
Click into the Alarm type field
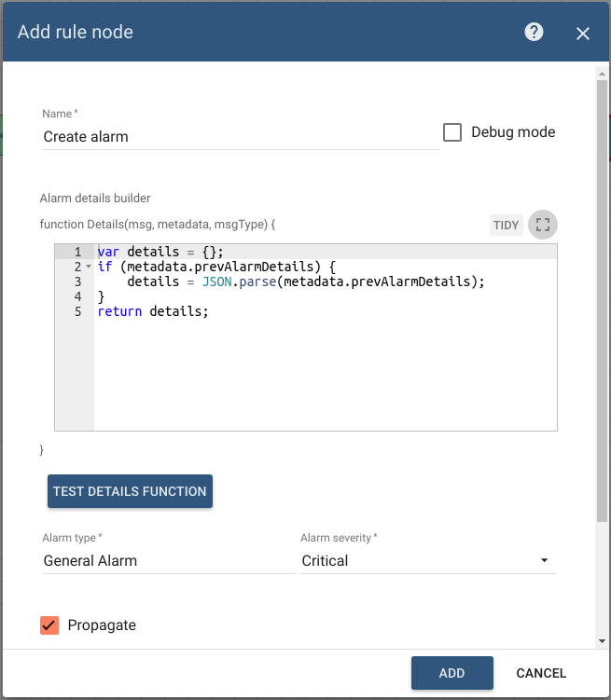tap(168, 561)
